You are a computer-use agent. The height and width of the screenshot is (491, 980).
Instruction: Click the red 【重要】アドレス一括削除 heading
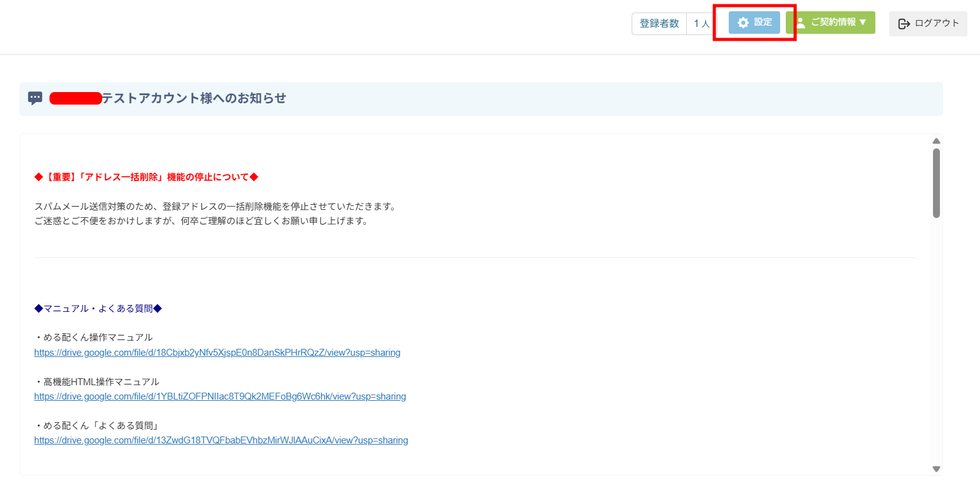[x=146, y=177]
